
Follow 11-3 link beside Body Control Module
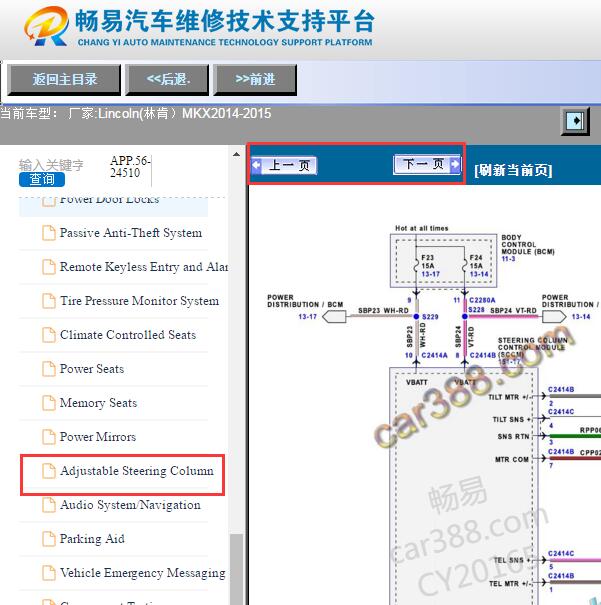508,259
